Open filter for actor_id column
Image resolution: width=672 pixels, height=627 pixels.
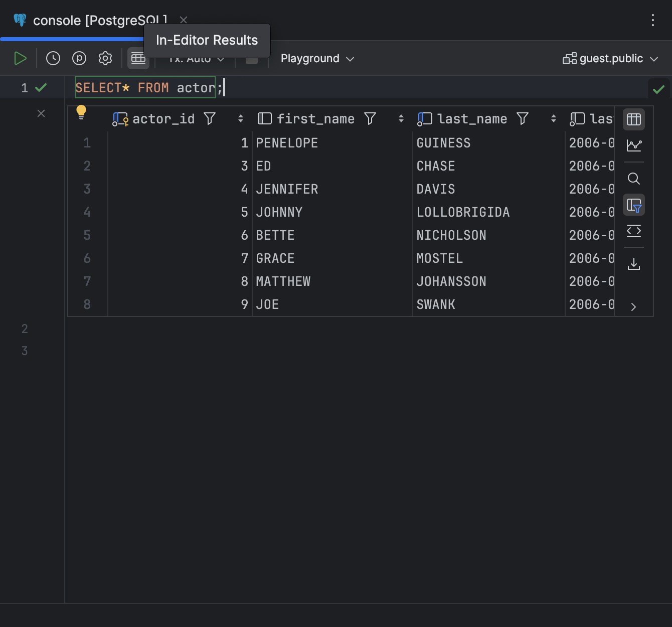tap(209, 118)
